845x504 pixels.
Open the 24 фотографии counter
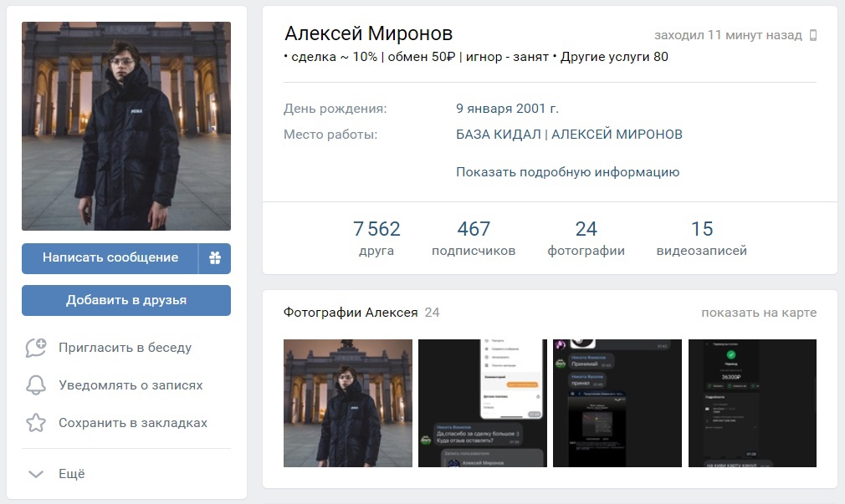click(586, 238)
